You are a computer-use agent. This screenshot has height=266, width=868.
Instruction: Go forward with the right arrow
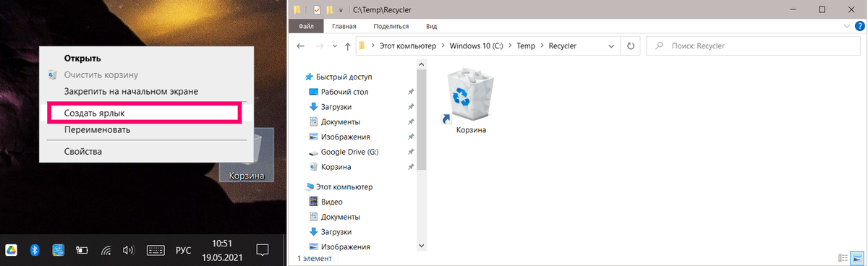[x=320, y=46]
